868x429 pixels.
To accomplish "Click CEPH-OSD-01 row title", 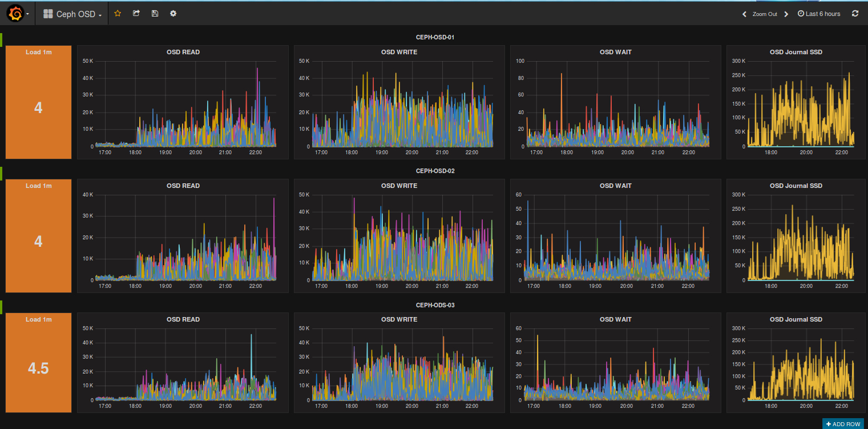I will coord(435,37).
